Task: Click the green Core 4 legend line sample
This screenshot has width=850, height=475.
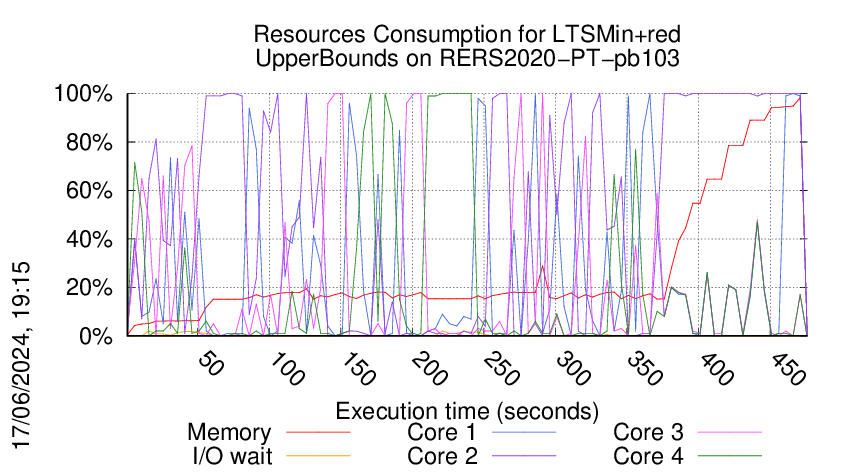Action: 730,456
